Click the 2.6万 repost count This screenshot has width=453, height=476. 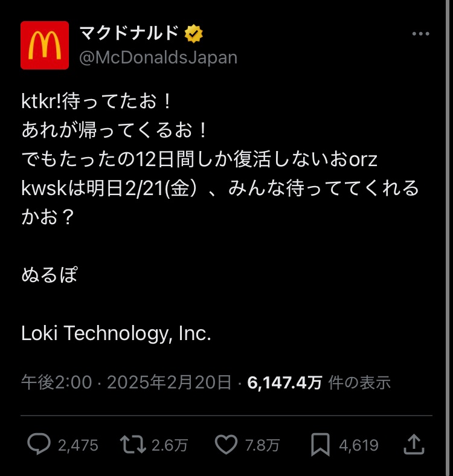tap(170, 445)
